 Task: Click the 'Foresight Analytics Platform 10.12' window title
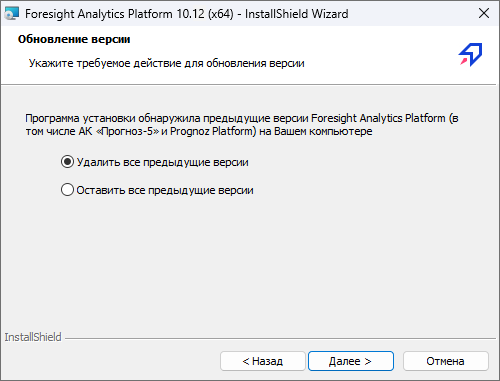[115, 14]
